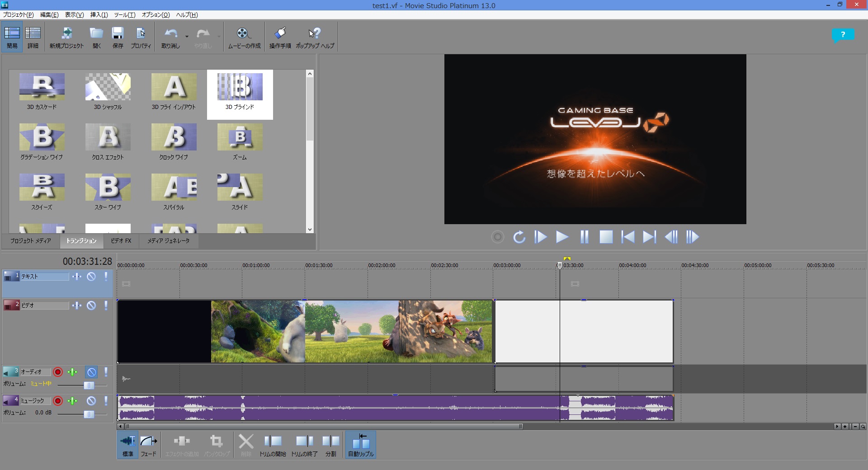Screen dimensions: 868x470
Task: Open project プロパティ properties
Action: (141, 37)
